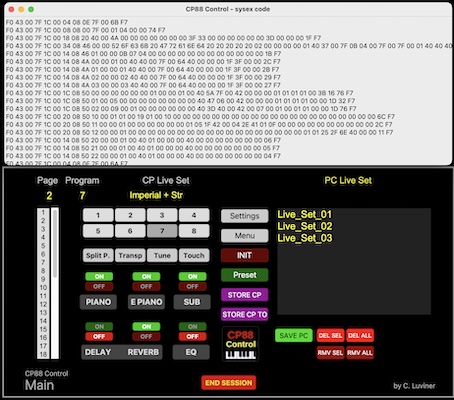Switch the SUB section OFF
The image size is (454, 400).
[192, 286]
